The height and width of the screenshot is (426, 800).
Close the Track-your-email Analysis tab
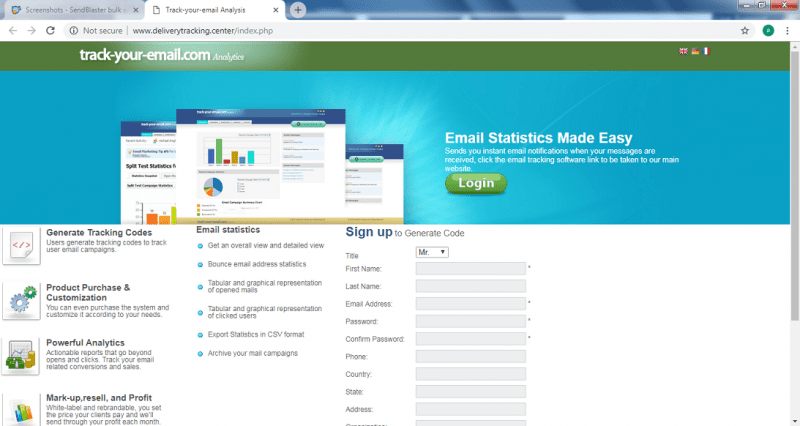pyautogui.click(x=276, y=10)
